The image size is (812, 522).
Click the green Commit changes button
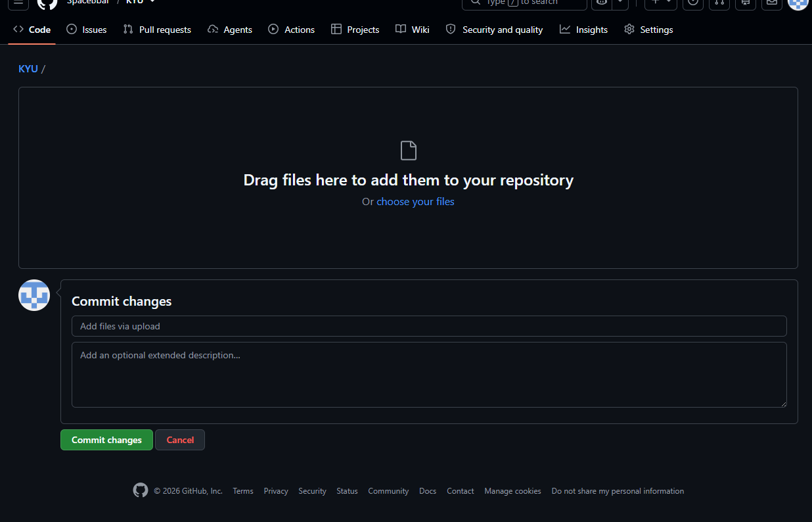coord(106,440)
